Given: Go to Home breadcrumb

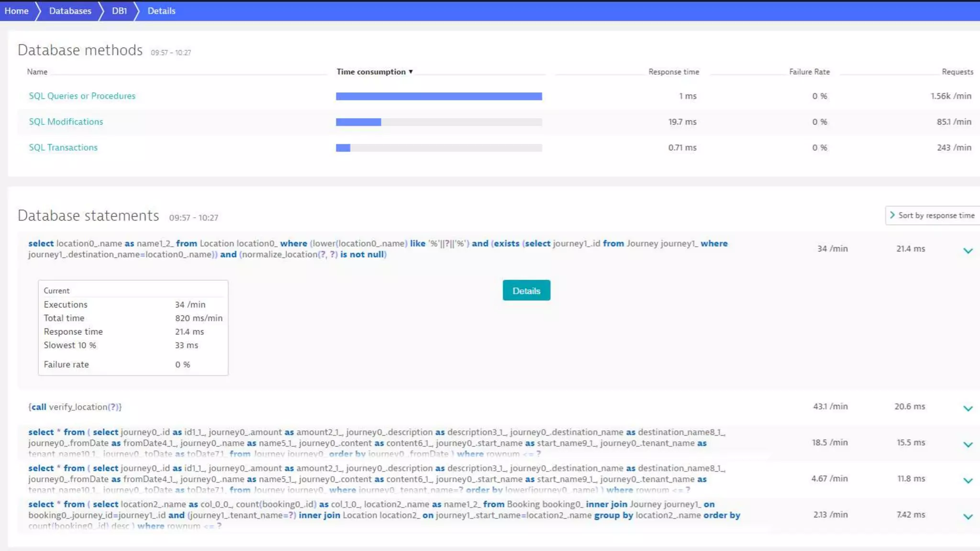Looking at the screenshot, I should (16, 11).
